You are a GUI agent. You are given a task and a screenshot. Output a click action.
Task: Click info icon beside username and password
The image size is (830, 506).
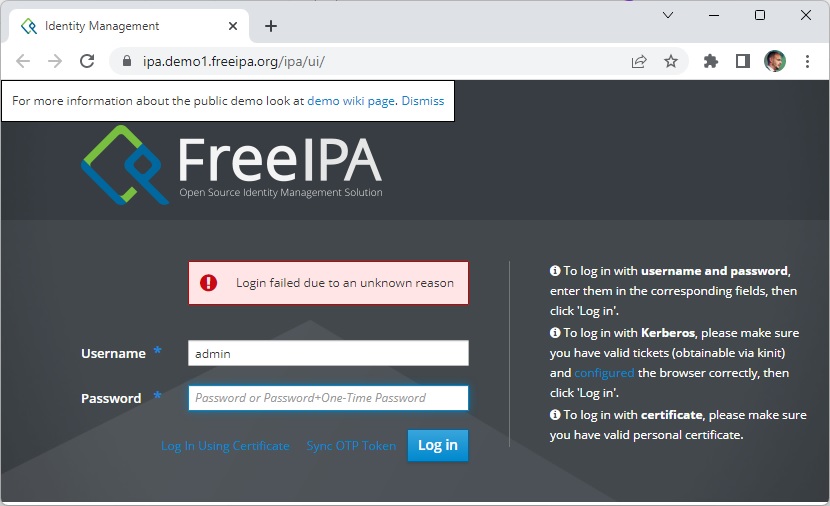[x=555, y=270]
